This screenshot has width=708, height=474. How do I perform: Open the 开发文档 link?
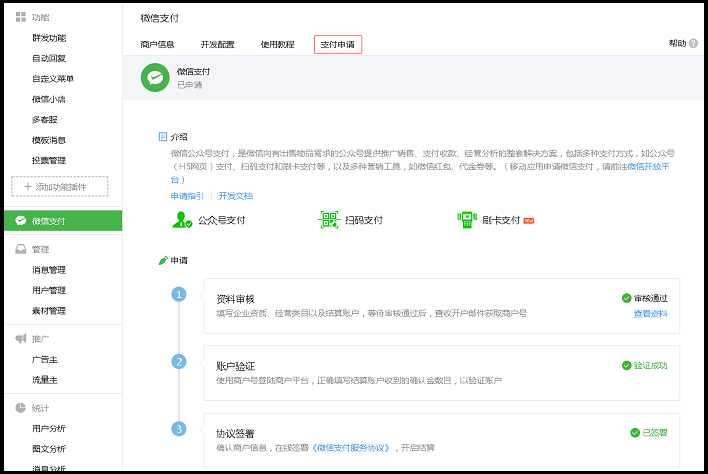(x=235, y=196)
